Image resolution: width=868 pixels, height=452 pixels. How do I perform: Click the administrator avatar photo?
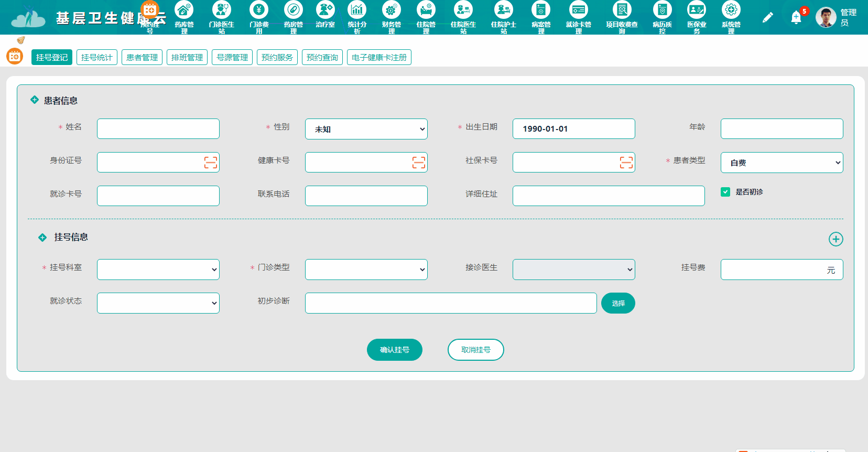click(x=826, y=17)
